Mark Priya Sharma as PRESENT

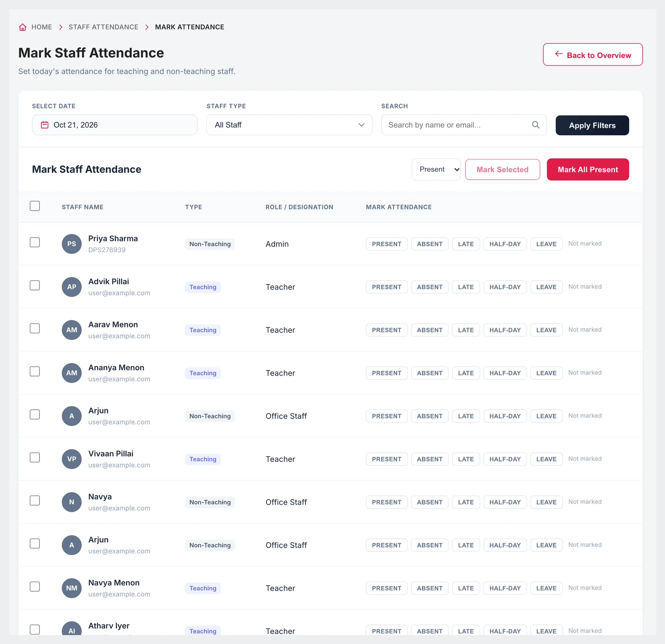coord(387,244)
